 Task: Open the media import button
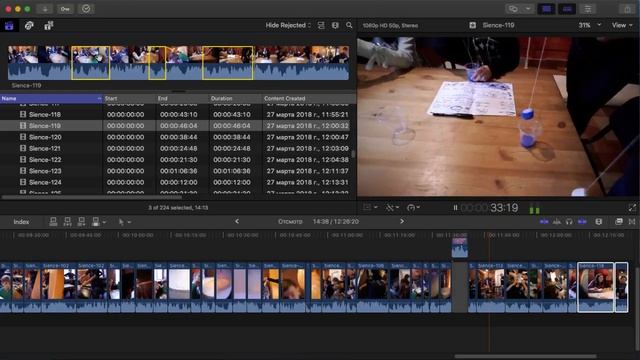click(x=45, y=9)
